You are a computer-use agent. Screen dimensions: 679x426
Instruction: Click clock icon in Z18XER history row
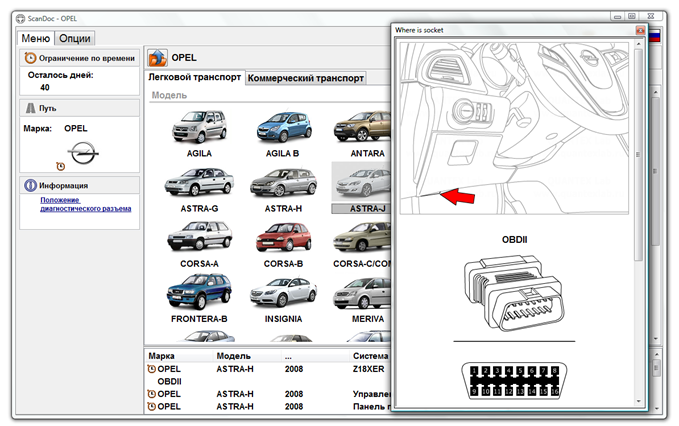click(152, 369)
